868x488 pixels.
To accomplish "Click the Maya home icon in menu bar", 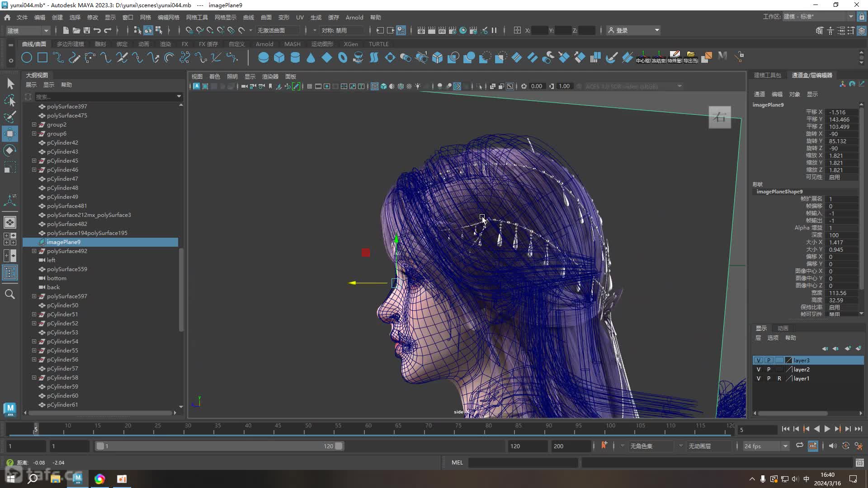I will pos(7,17).
